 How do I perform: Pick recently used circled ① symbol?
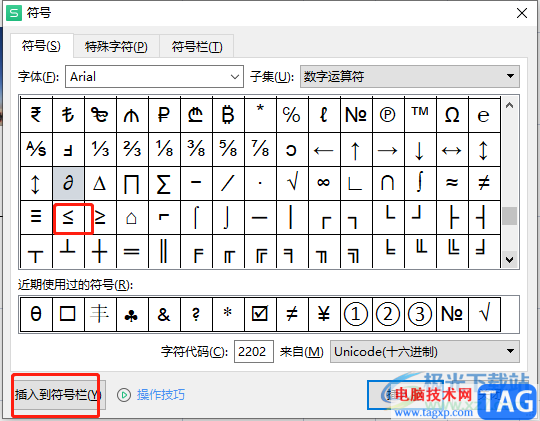pyautogui.click(x=356, y=314)
